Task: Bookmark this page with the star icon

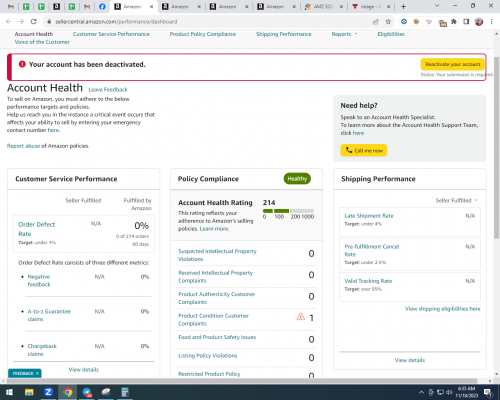Action: [x=388, y=22]
